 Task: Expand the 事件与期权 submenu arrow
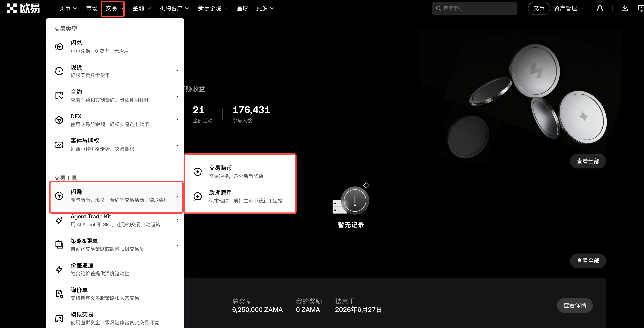(x=177, y=145)
